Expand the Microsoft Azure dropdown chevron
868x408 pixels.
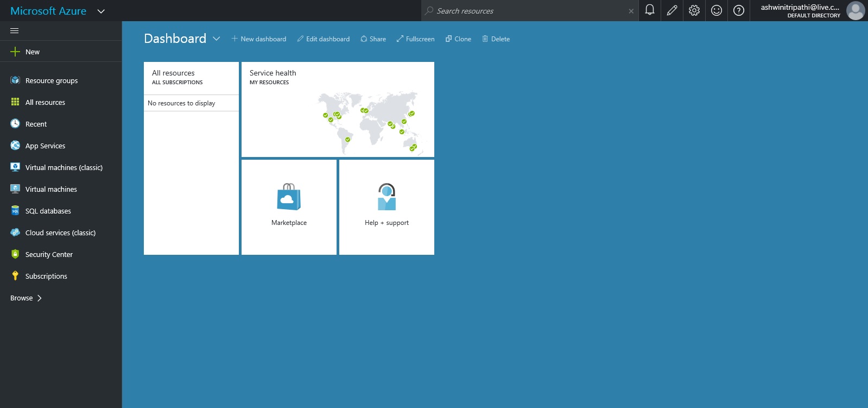pyautogui.click(x=101, y=11)
